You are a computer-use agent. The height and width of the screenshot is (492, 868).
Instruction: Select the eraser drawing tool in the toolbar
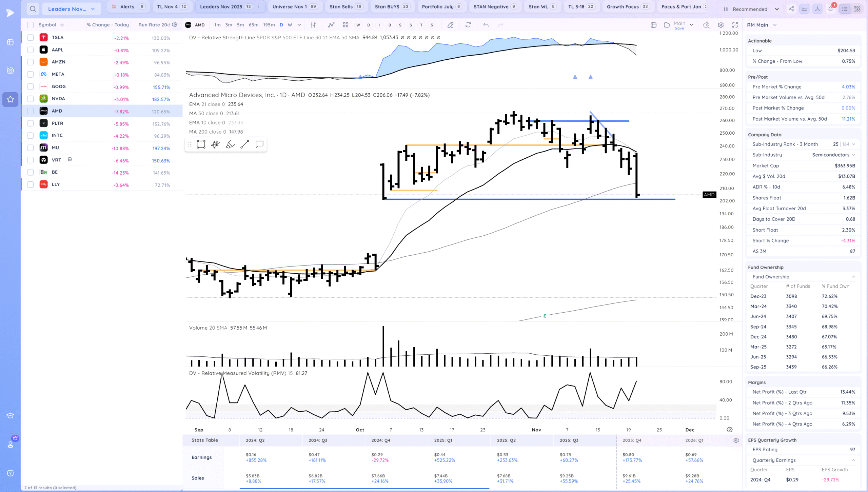tap(450, 25)
